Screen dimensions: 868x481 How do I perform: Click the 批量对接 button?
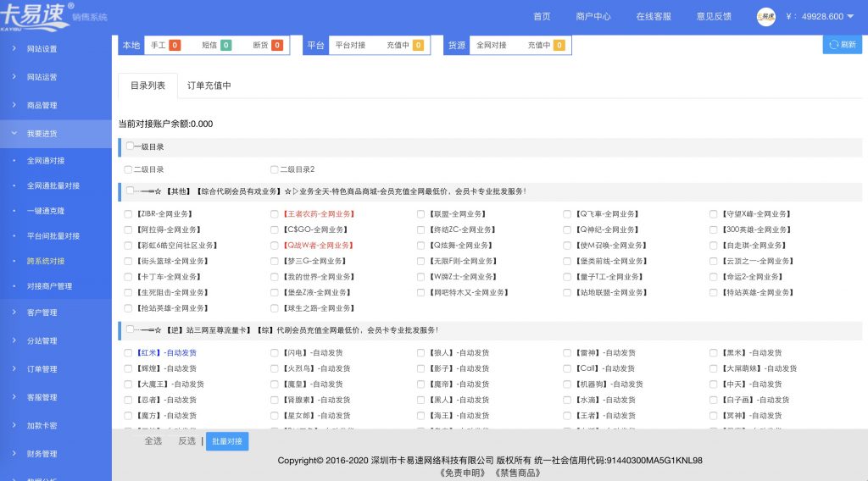point(227,441)
